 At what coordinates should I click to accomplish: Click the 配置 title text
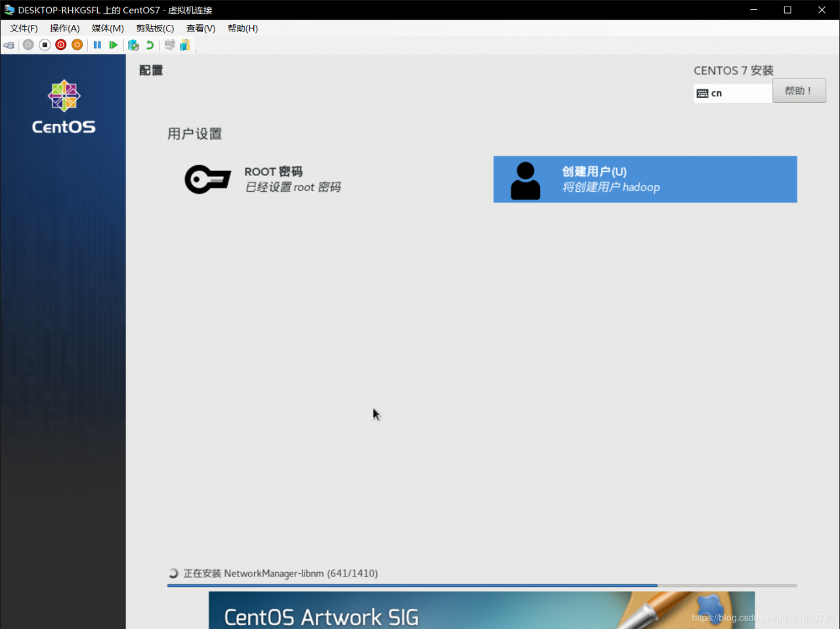tap(151, 70)
